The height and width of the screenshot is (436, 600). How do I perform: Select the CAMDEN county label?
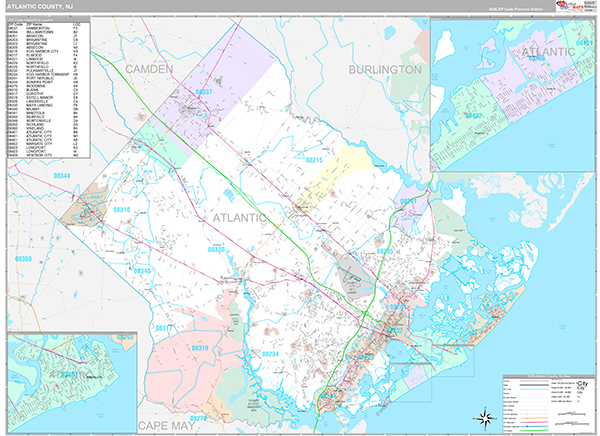click(x=149, y=69)
